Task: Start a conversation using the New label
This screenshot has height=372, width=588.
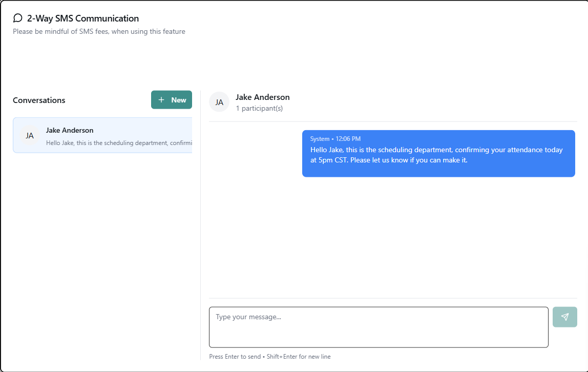Action: [x=179, y=100]
